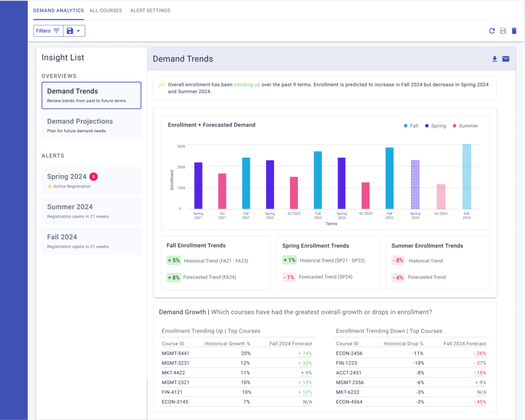This screenshot has height=420, width=525.
Task: Click the -4% Summer forecasted trend badge
Action: point(398,277)
